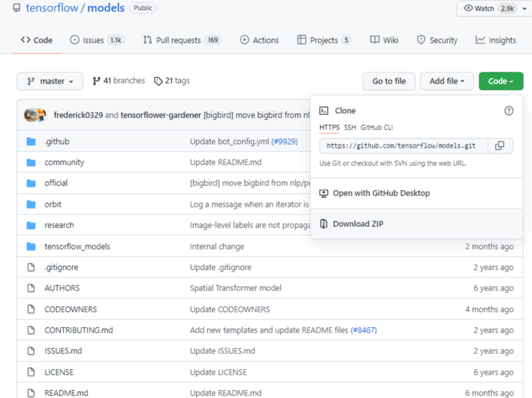This screenshot has height=398, width=532.
Task: Open the Watch options dropdown arrow
Action: (524, 9)
